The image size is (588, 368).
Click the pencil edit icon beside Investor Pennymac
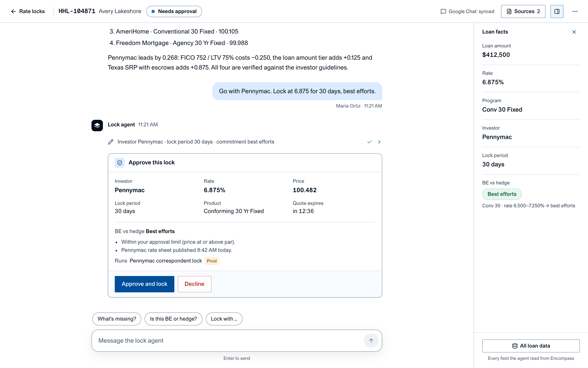click(x=111, y=142)
